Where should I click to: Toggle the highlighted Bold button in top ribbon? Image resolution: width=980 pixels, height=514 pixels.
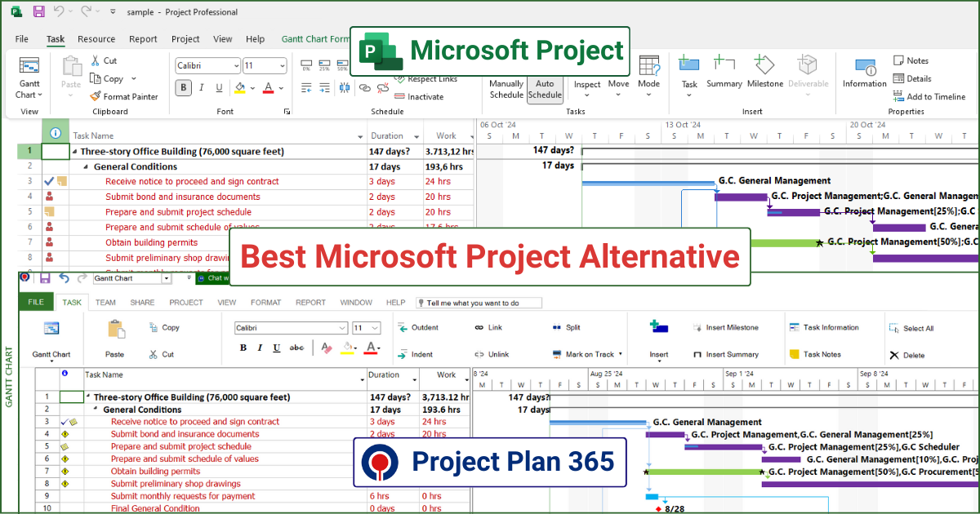pyautogui.click(x=184, y=88)
